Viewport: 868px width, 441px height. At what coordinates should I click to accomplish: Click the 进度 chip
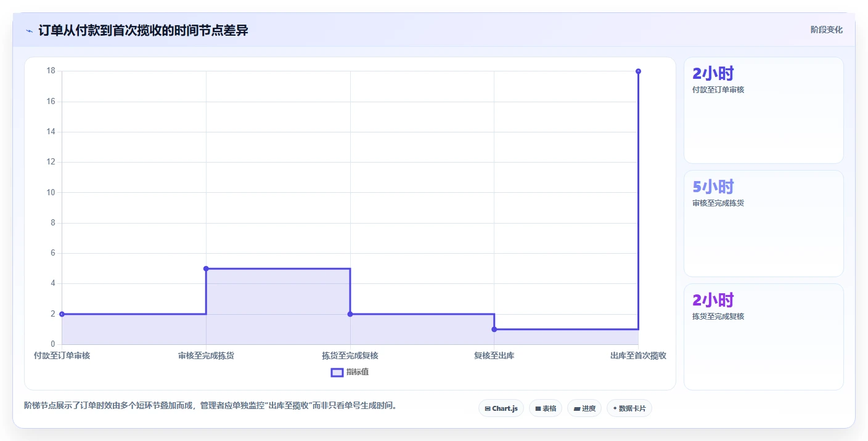point(584,408)
